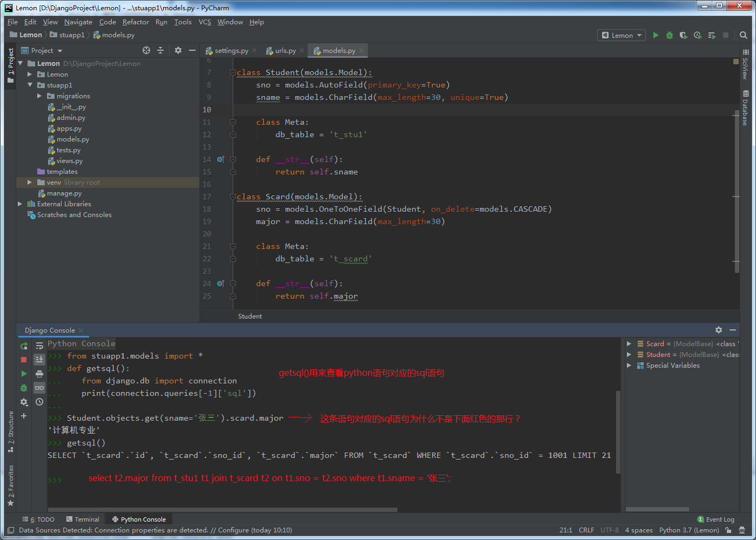756x540 pixels.
Task: Open Django Console panel settings gear
Action: 719,330
